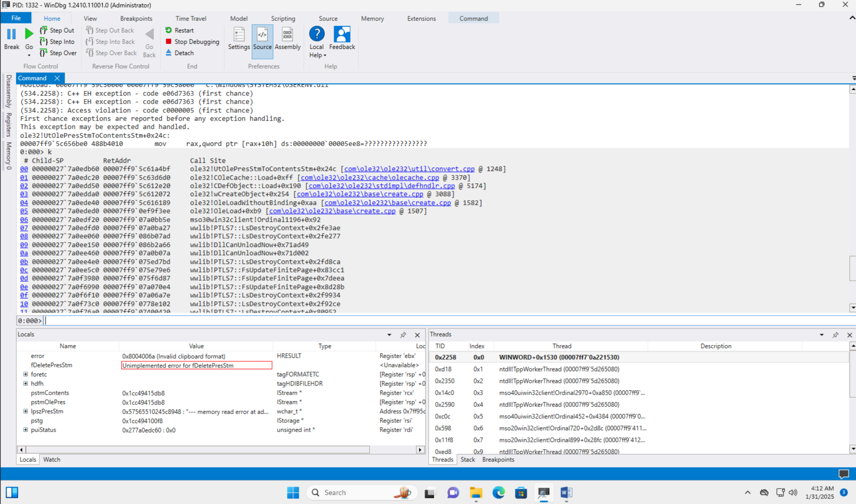Open the Settings preferences icon
Viewport: 856px width, 504px height.
[x=239, y=35]
